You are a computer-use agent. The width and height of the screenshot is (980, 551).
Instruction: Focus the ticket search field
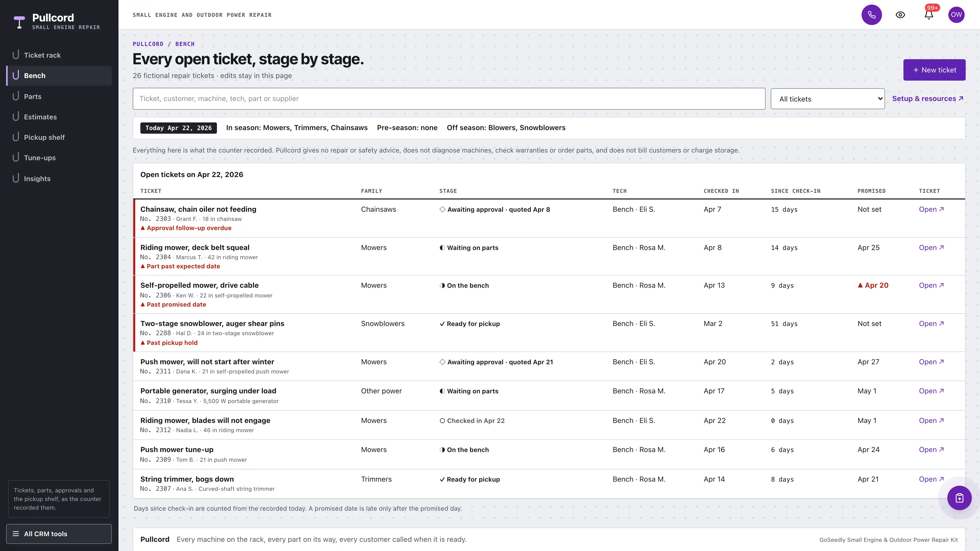click(x=449, y=99)
